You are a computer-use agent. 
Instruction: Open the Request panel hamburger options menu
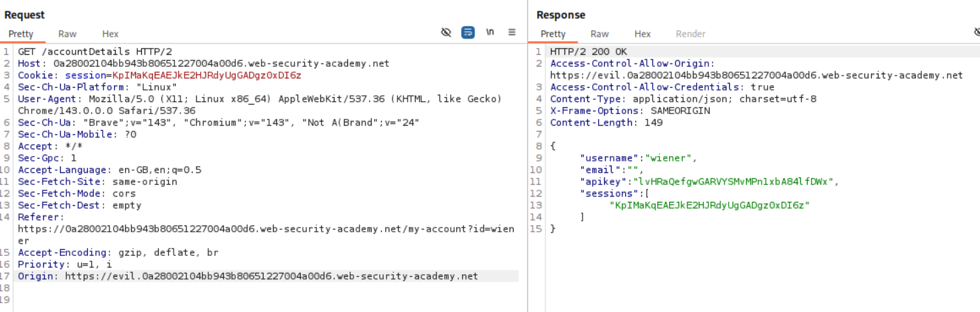click(512, 32)
